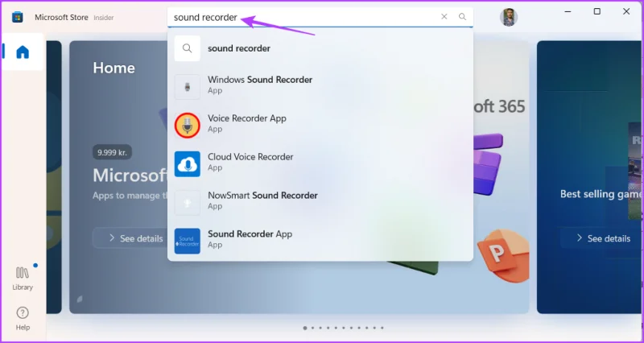This screenshot has height=343, width=644.
Task: Click the Voice Recorder App microphone icon
Action: (188, 126)
